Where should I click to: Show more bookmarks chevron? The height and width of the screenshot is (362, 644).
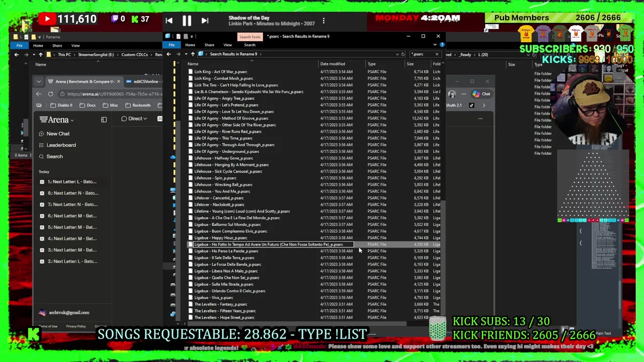click(484, 106)
